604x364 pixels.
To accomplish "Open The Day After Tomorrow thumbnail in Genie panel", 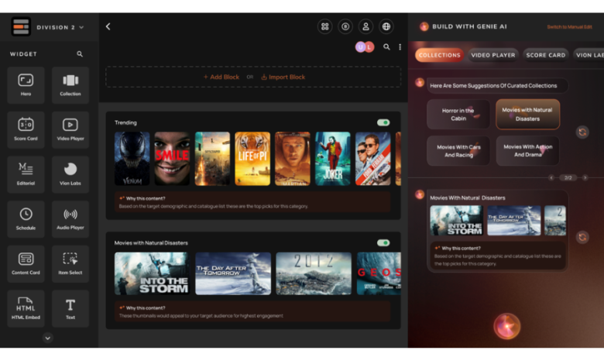I will click(514, 220).
